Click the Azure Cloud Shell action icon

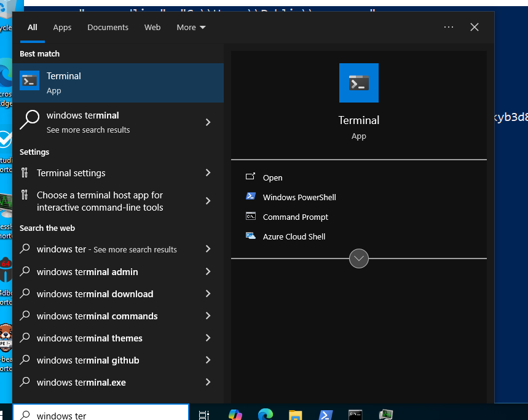coord(251,236)
